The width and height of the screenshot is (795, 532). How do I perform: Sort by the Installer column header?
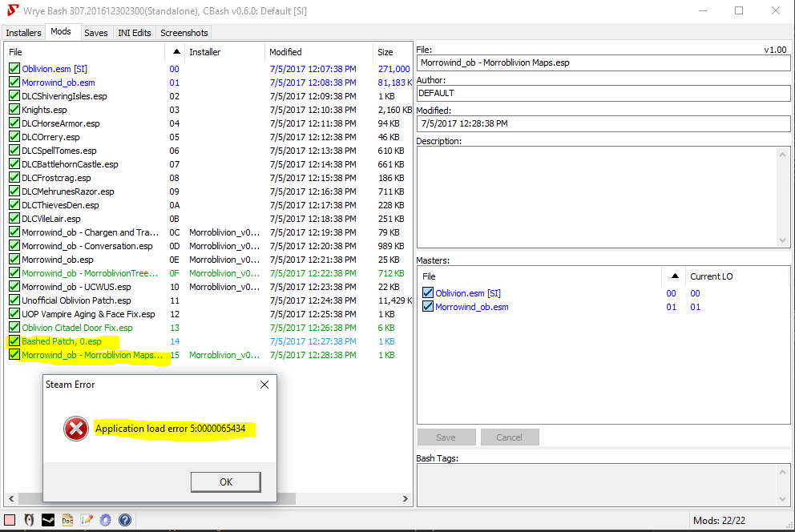click(x=225, y=52)
